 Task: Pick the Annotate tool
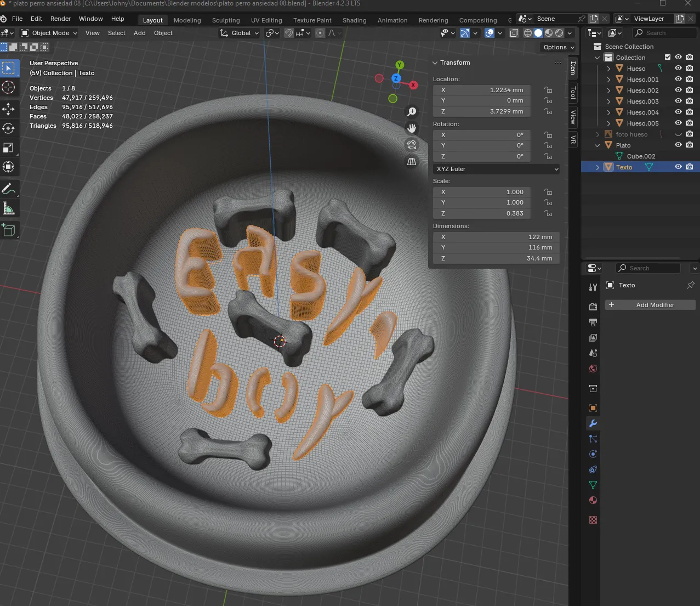pos(9,189)
